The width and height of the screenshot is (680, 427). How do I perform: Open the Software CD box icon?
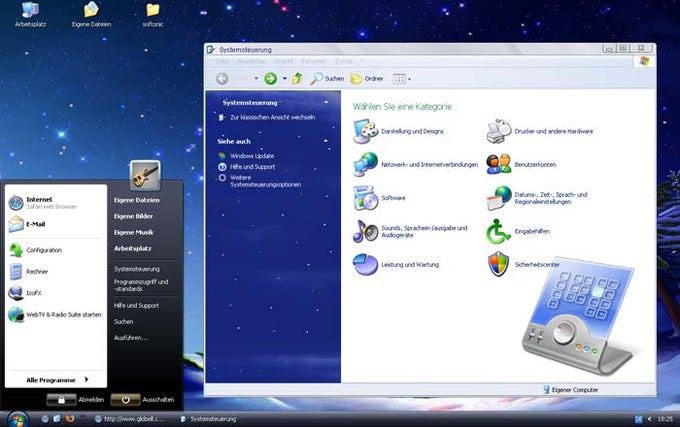pyautogui.click(x=366, y=198)
